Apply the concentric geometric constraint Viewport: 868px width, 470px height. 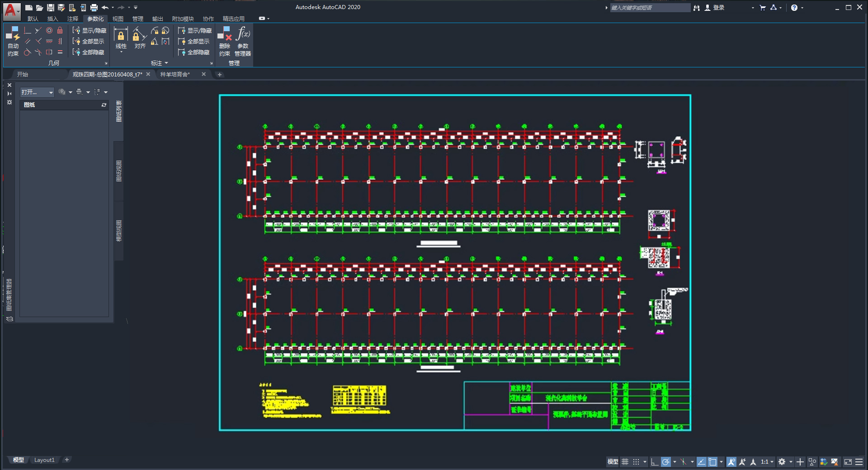coord(49,30)
